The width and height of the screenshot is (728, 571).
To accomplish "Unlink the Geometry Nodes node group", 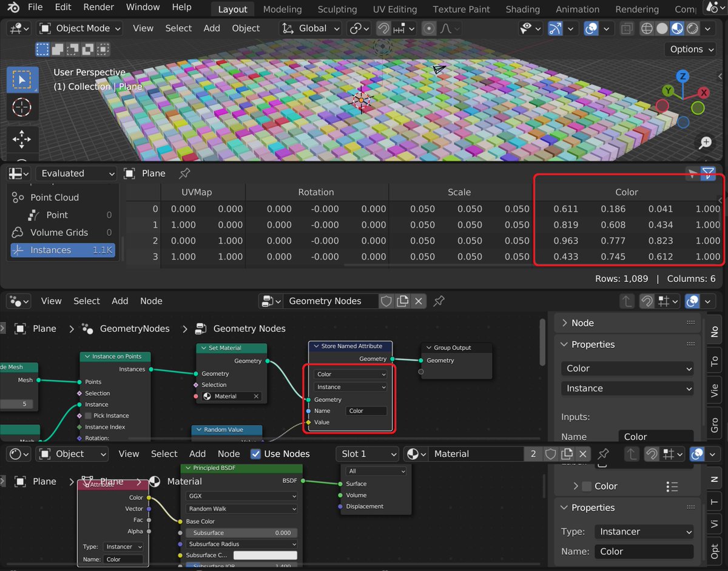I will (x=418, y=301).
